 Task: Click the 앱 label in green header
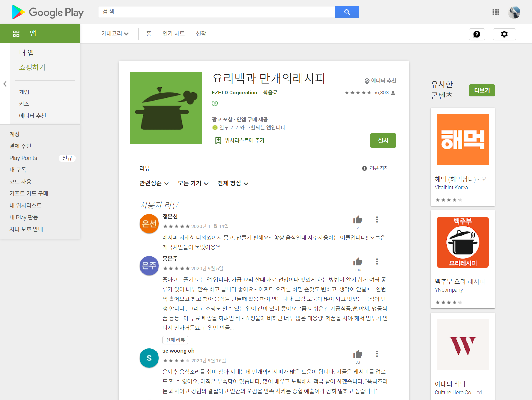(x=33, y=33)
